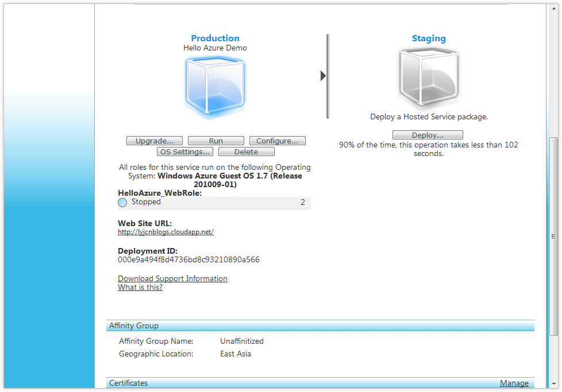Click the Web Site URL label
Screen dimensions: 562x392
(x=145, y=223)
